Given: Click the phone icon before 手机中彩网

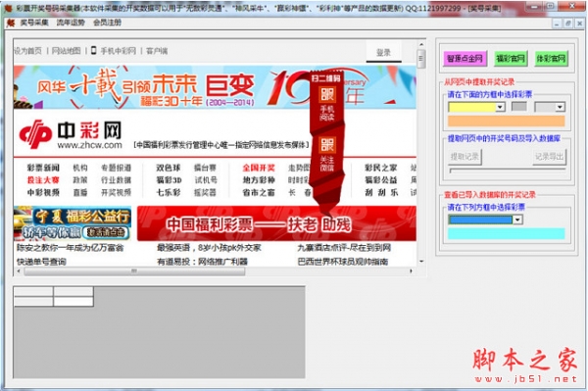Looking at the screenshot, I should [x=94, y=51].
